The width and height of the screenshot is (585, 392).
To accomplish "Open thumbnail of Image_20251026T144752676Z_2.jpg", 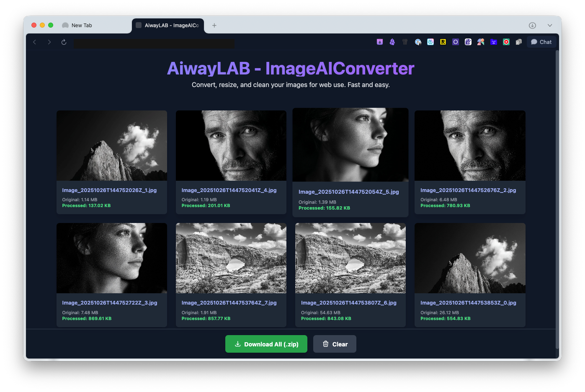I will point(470,146).
